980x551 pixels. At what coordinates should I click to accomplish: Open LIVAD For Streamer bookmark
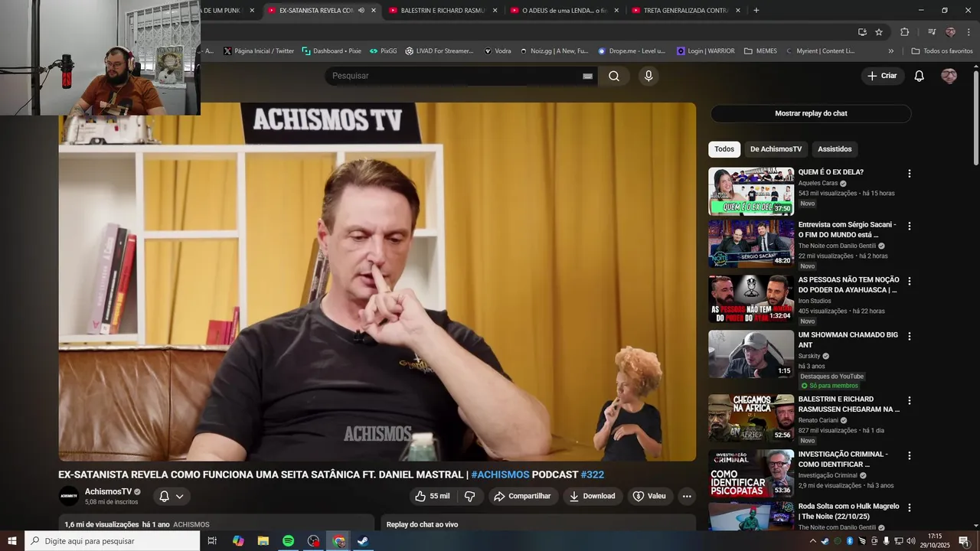point(439,51)
